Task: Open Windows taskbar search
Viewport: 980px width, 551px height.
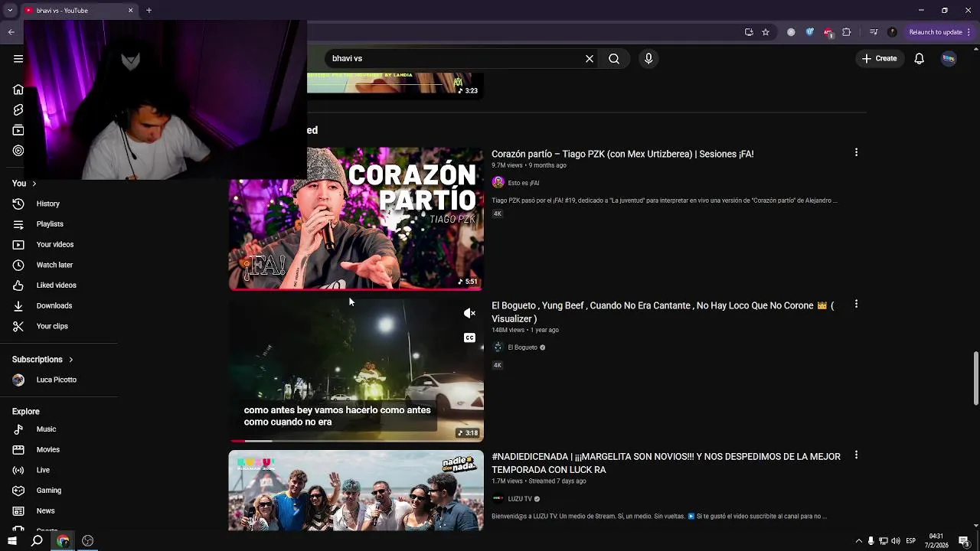Action: (x=37, y=541)
